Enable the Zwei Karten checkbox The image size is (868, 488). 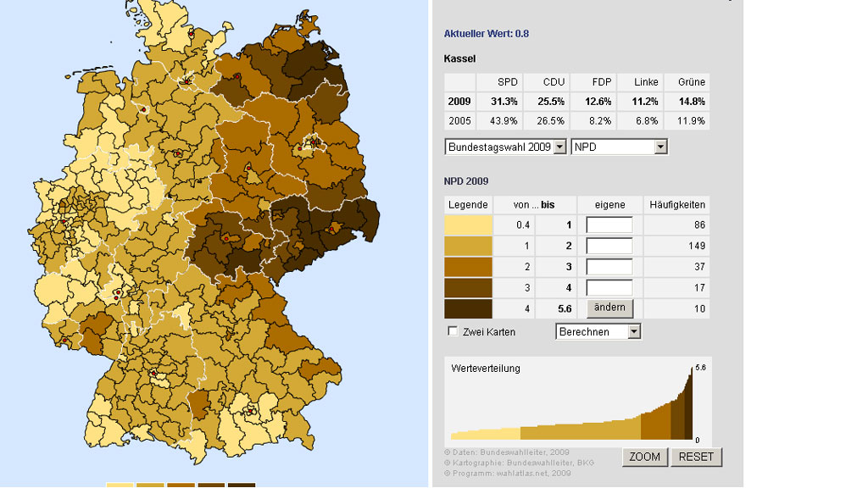(453, 331)
